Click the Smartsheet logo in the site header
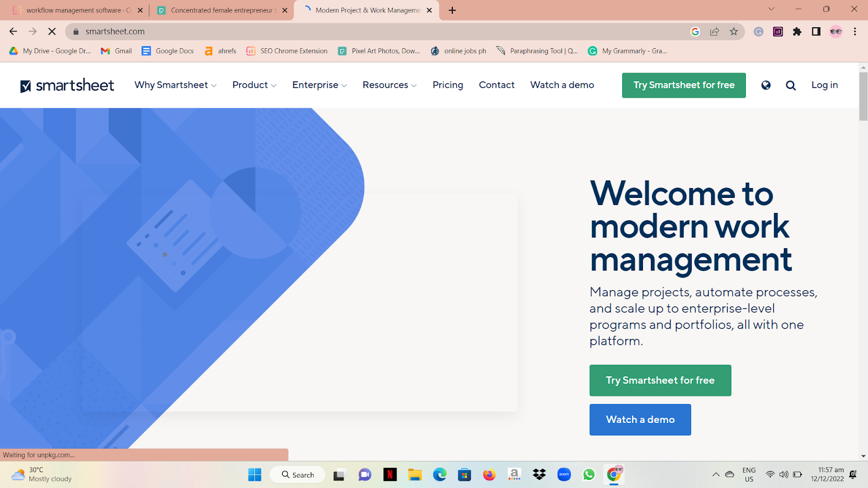The width and height of the screenshot is (868, 488). click(x=67, y=86)
